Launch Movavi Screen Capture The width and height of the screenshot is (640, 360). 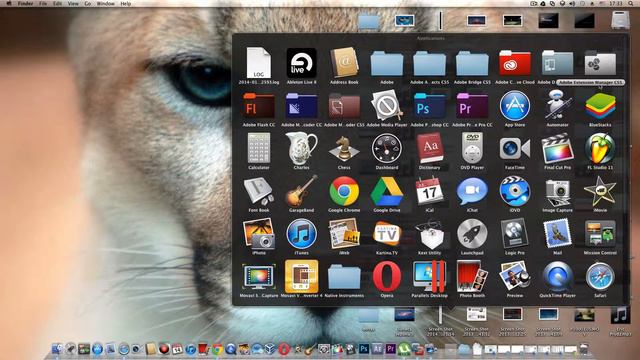[x=259, y=277]
